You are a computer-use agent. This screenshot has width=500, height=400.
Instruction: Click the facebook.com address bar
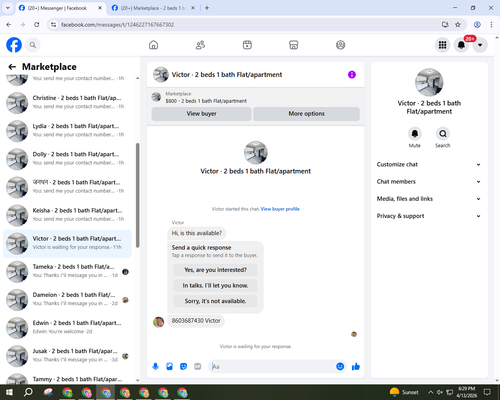tap(247, 25)
